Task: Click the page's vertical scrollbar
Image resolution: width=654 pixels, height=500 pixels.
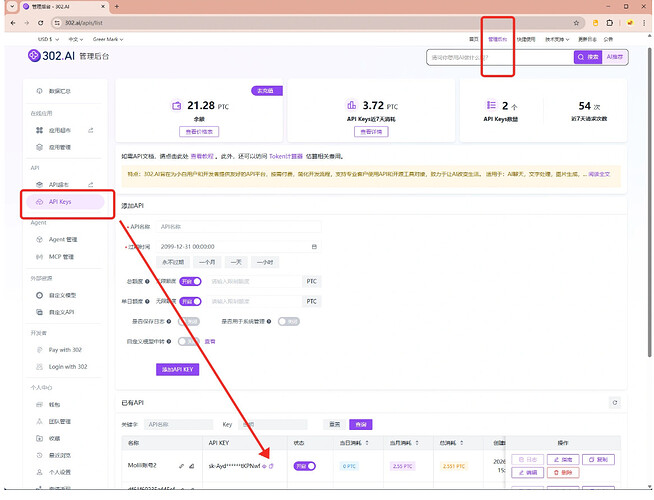Action: click(x=649, y=196)
